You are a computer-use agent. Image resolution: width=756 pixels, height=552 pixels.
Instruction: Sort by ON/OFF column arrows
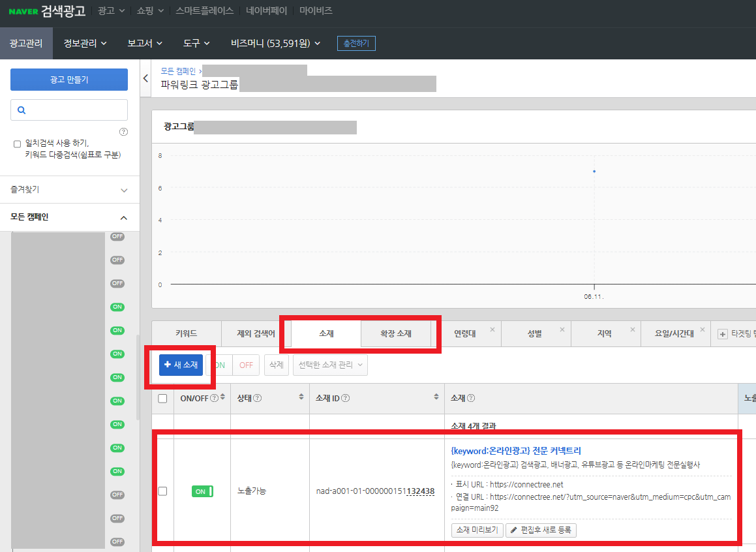(222, 397)
